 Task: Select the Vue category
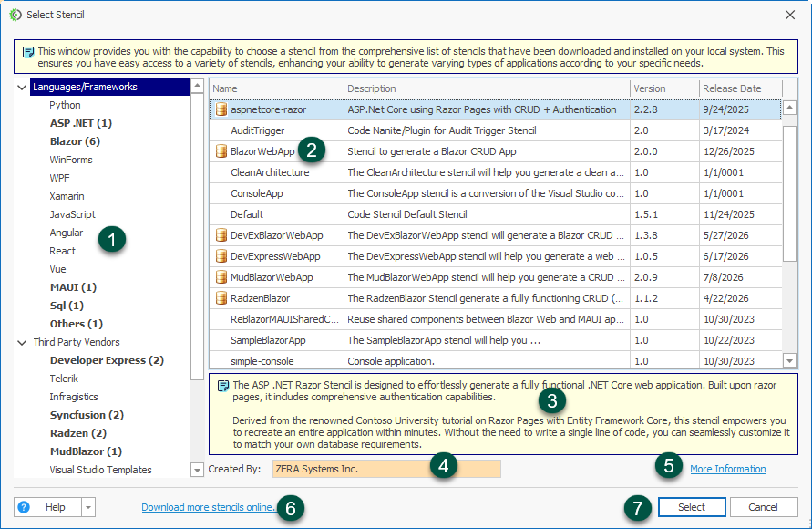coord(58,269)
